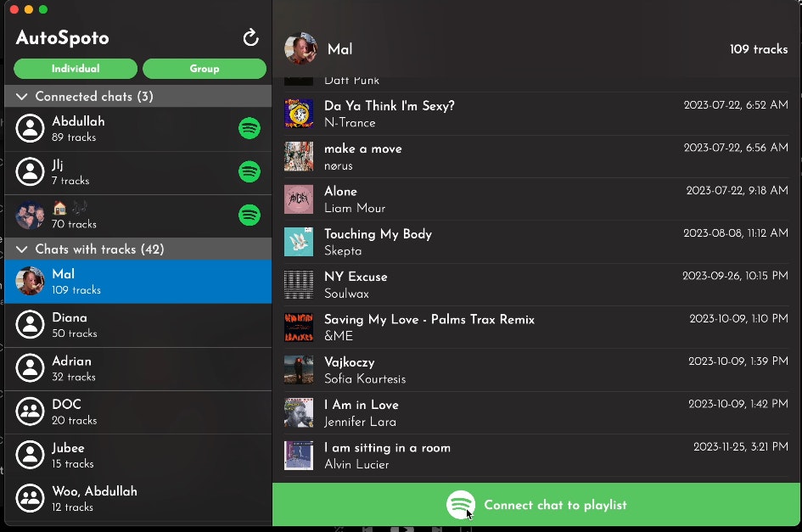This screenshot has width=802, height=532.
Task: Click album art for make a move
Action: tap(299, 156)
